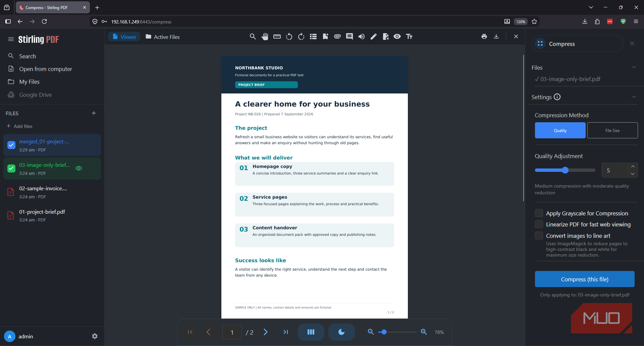Enable Linearize PDF for fast web viewing
The width and height of the screenshot is (644, 346).
click(539, 224)
